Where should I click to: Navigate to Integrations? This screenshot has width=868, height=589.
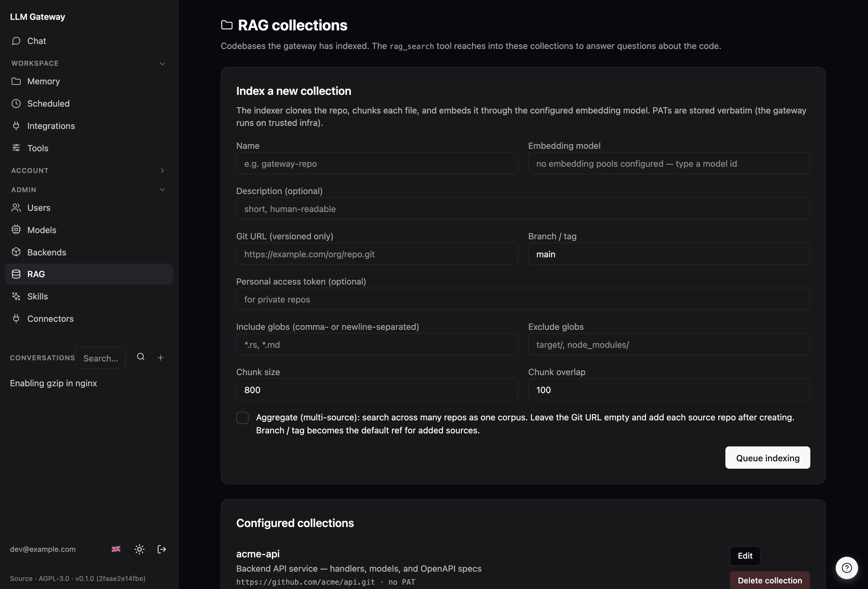(x=89, y=126)
